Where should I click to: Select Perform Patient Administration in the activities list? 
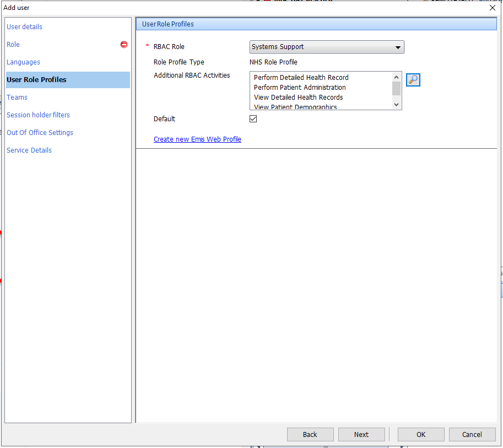point(299,87)
